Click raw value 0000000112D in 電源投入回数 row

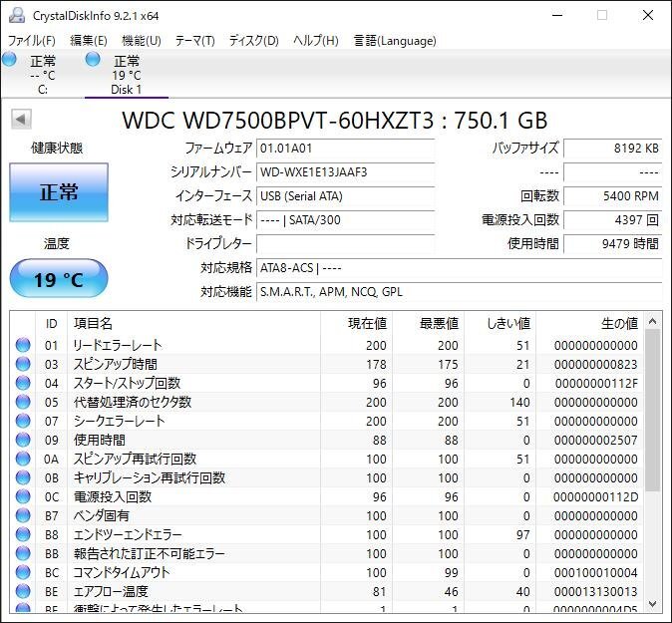point(595,497)
